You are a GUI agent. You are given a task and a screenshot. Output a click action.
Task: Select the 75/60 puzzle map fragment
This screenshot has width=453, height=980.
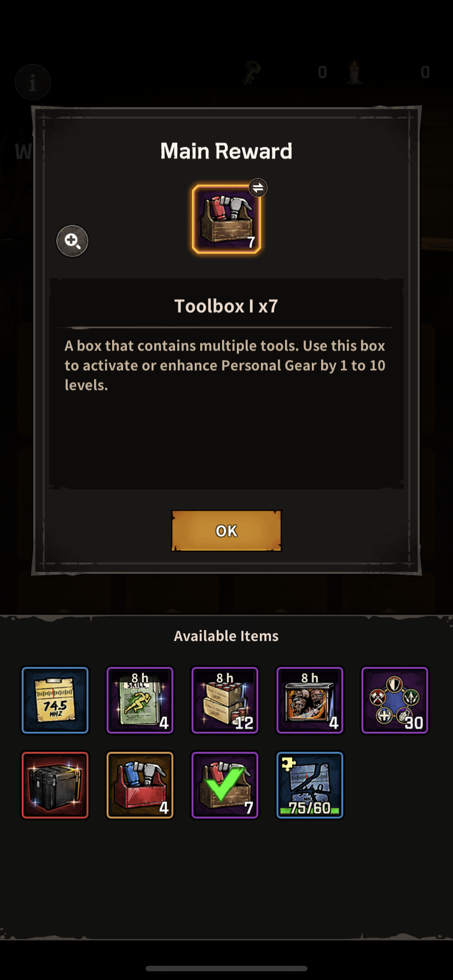(310, 785)
